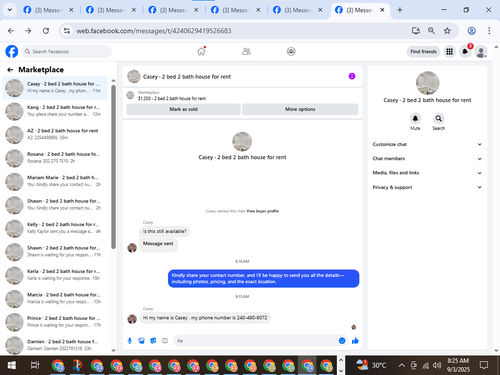Click the Find friends button
The width and height of the screenshot is (500, 375).
point(423,52)
